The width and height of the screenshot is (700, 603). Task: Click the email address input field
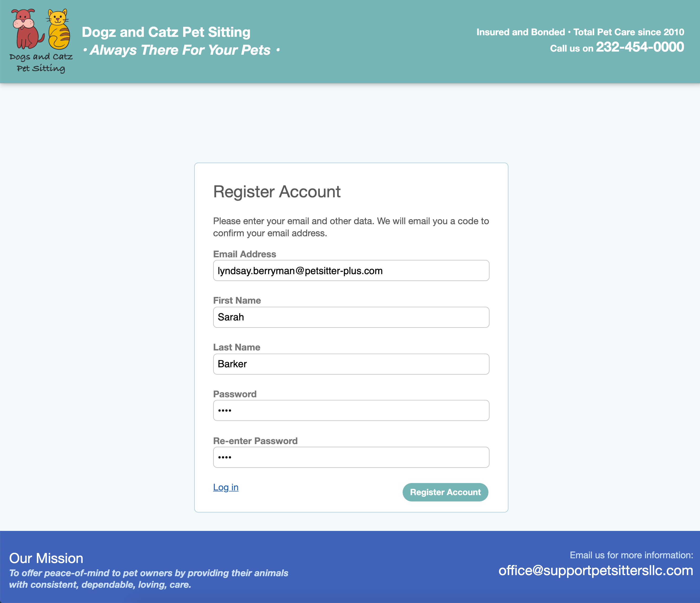(x=351, y=270)
